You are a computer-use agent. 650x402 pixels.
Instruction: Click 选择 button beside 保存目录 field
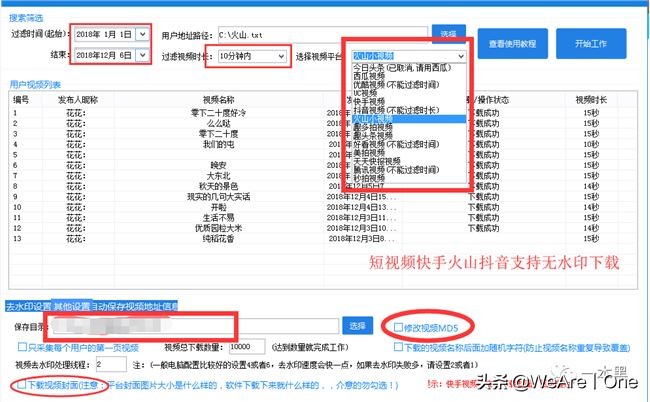coord(357,326)
